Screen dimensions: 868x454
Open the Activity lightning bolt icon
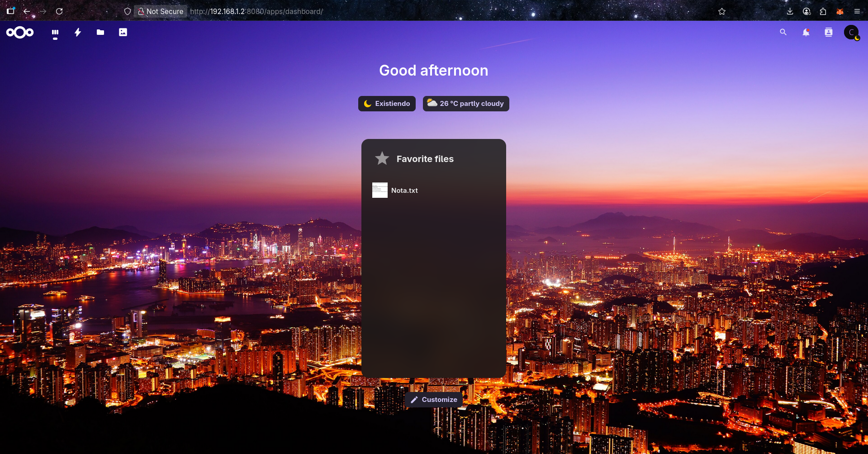click(78, 33)
